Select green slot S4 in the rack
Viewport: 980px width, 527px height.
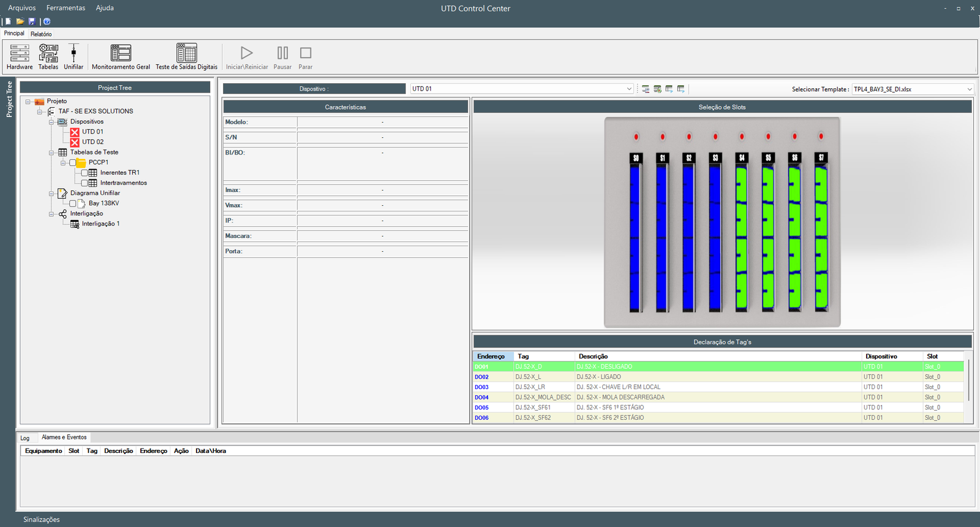coord(742,233)
